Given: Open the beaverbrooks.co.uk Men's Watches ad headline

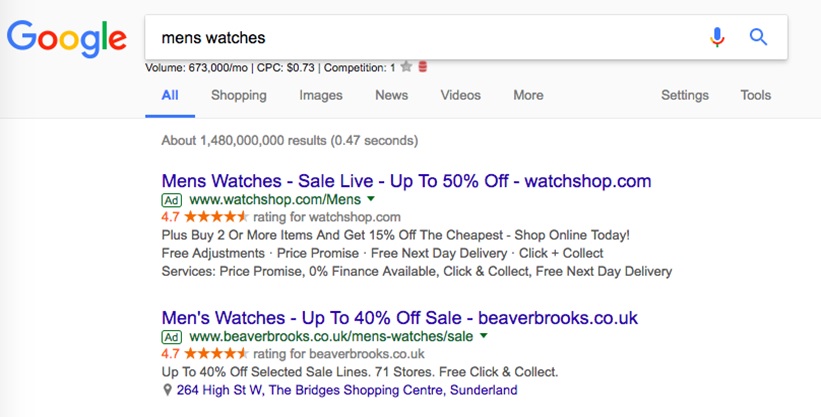Looking at the screenshot, I should pos(400,318).
